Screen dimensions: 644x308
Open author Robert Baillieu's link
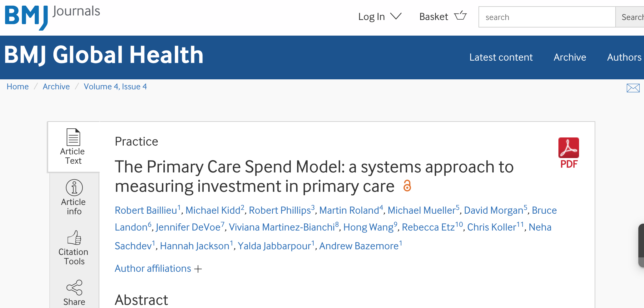146,211
